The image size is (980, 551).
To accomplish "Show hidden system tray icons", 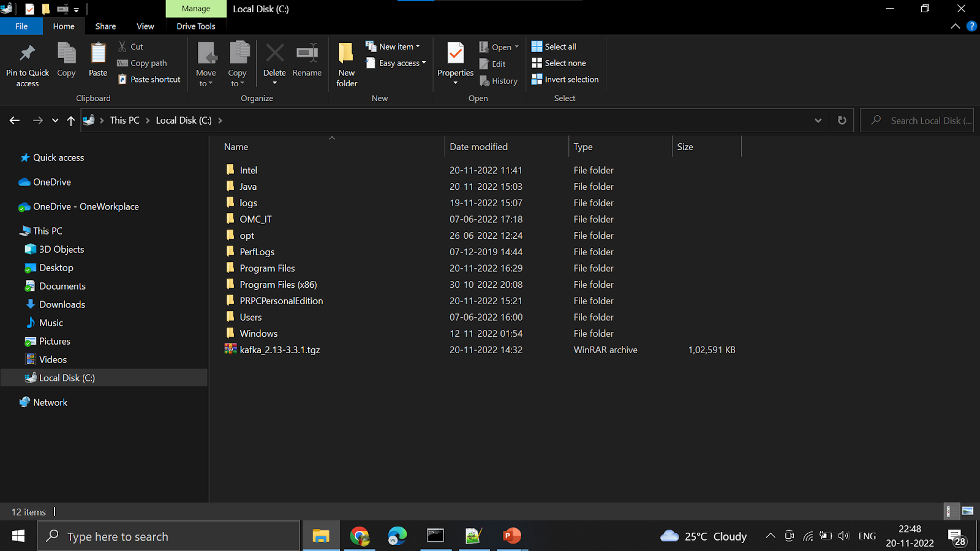I will (x=771, y=536).
